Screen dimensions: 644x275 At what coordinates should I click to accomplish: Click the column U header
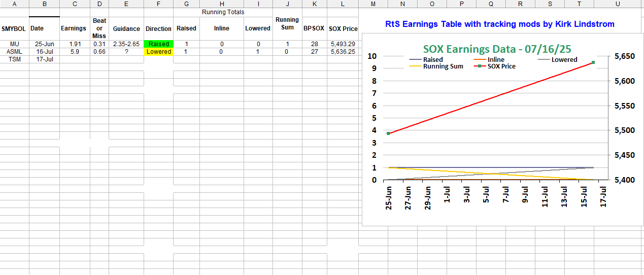pos(617,4)
